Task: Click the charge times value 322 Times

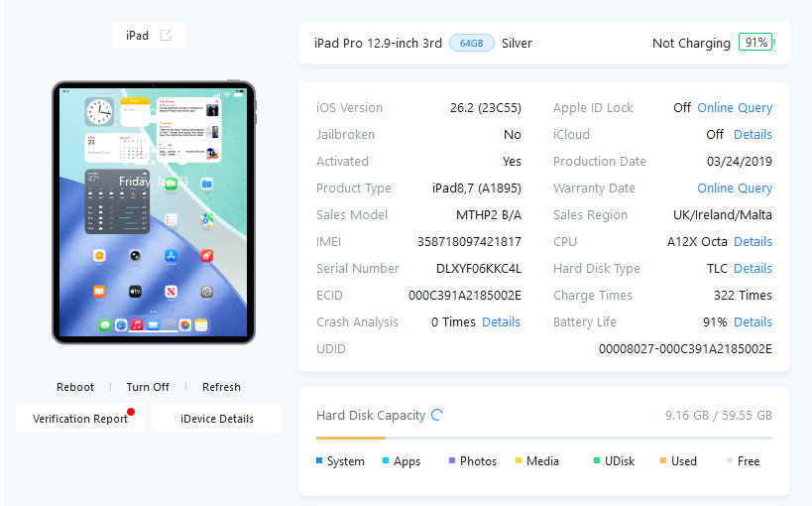Action: click(743, 295)
